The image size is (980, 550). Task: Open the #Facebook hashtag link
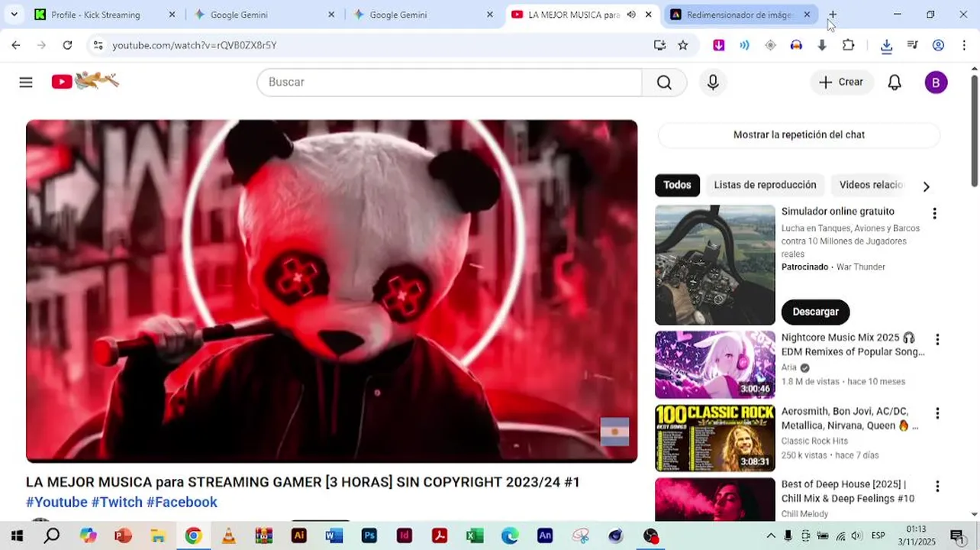click(182, 502)
